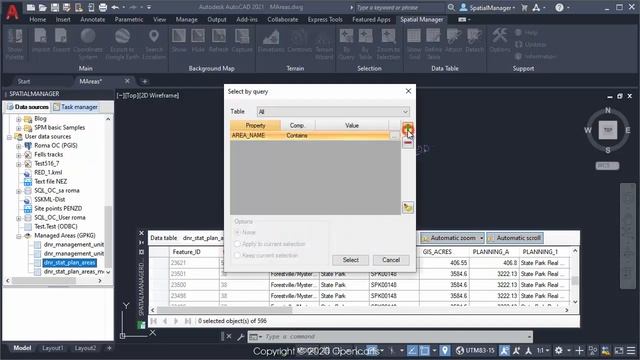640x360 pixels.
Task: Click Zoom to Selection ribbon icon
Action: 388,44
